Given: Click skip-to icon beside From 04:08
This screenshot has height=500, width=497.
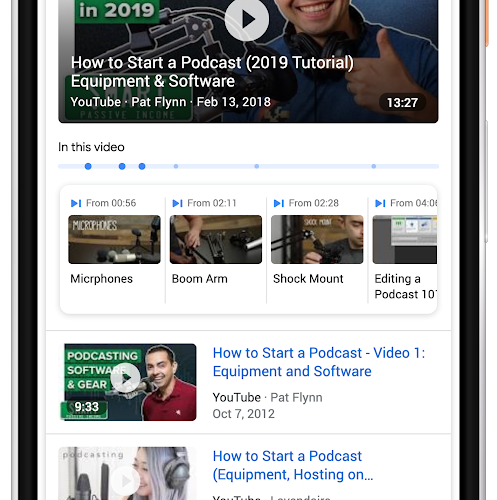Looking at the screenshot, I should [x=380, y=203].
